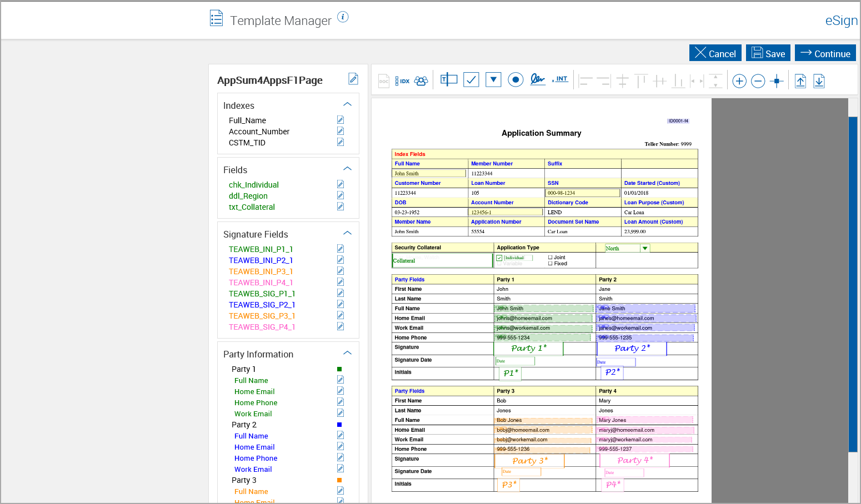Viewport: 861px width, 504px height.
Task: Select Full_Name in the Indexes list
Action: click(247, 120)
